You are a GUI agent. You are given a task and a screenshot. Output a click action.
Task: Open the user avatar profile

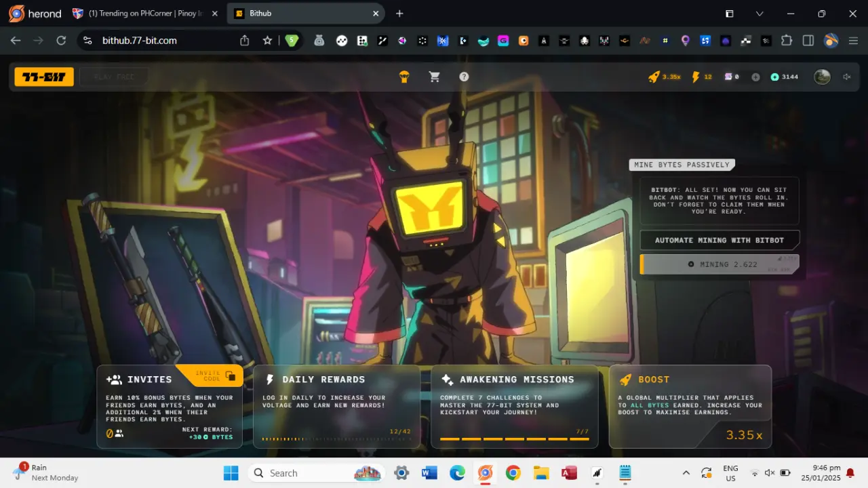(822, 77)
